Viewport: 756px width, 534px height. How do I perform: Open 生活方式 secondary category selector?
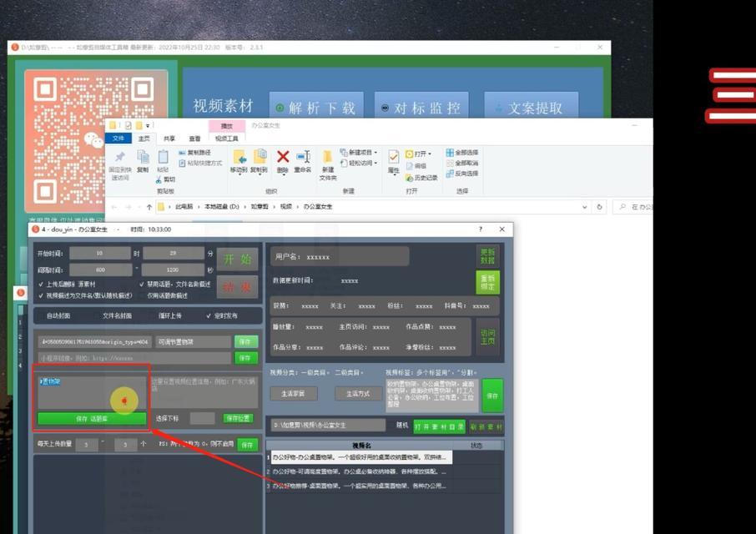coord(358,394)
